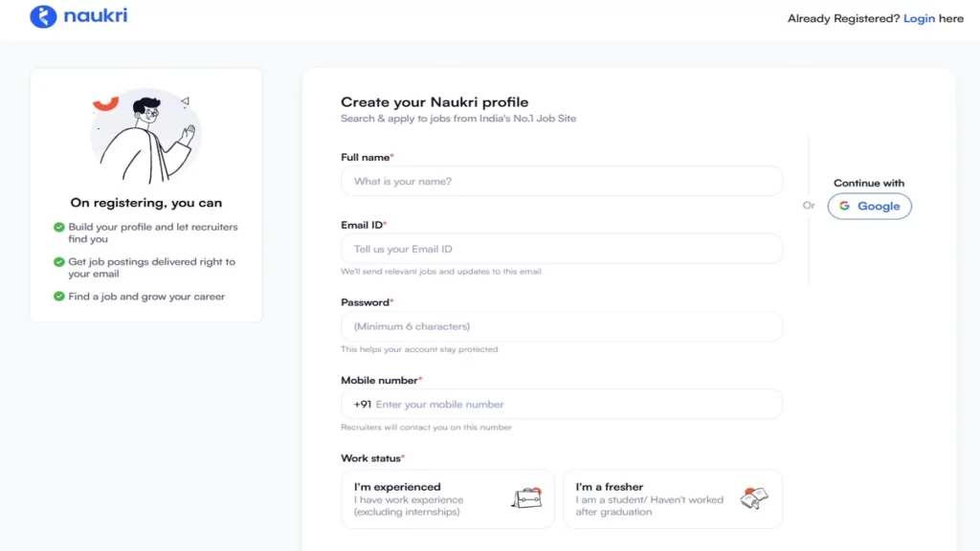Open the +91 country code selector
This screenshot has width=980, height=551.
click(x=358, y=404)
